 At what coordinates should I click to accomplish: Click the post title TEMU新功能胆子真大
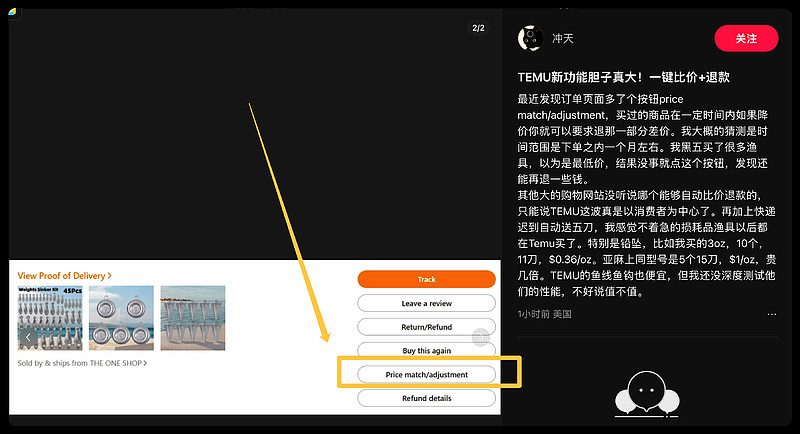click(623, 77)
